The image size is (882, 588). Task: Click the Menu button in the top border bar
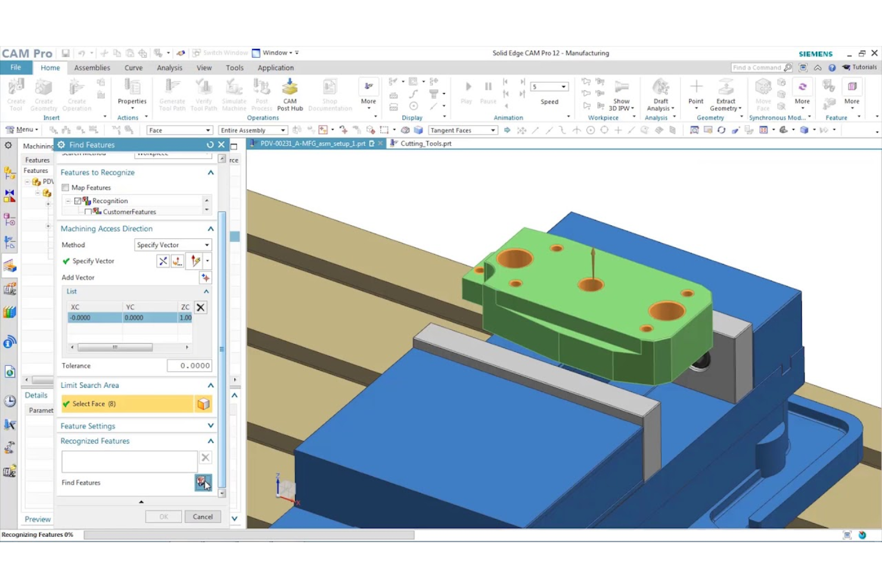point(21,130)
